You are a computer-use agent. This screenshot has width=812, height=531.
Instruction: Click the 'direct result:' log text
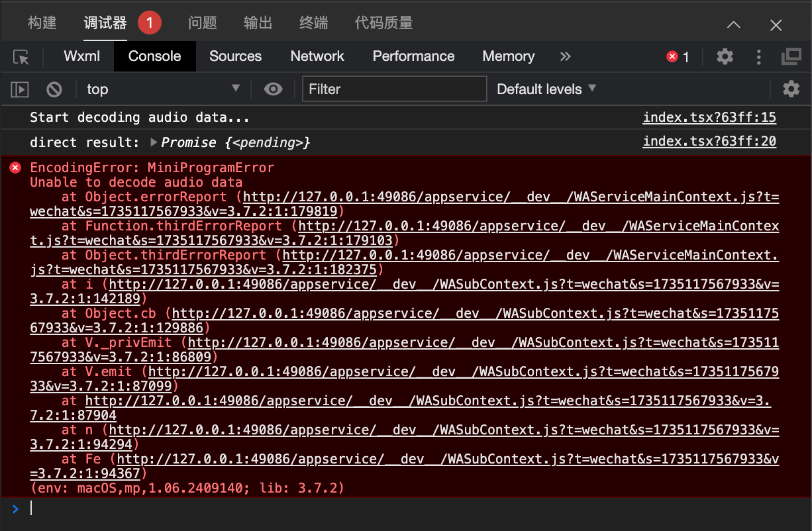(x=85, y=142)
